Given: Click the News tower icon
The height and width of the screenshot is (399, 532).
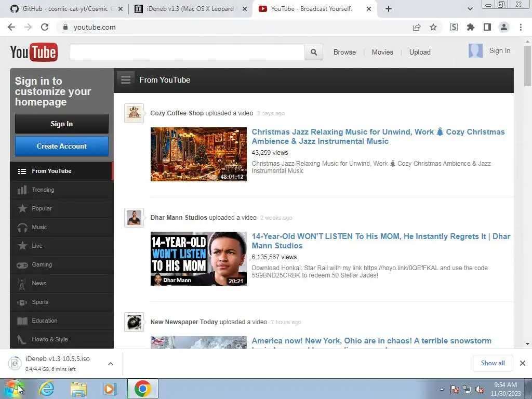Looking at the screenshot, I should [x=22, y=284].
